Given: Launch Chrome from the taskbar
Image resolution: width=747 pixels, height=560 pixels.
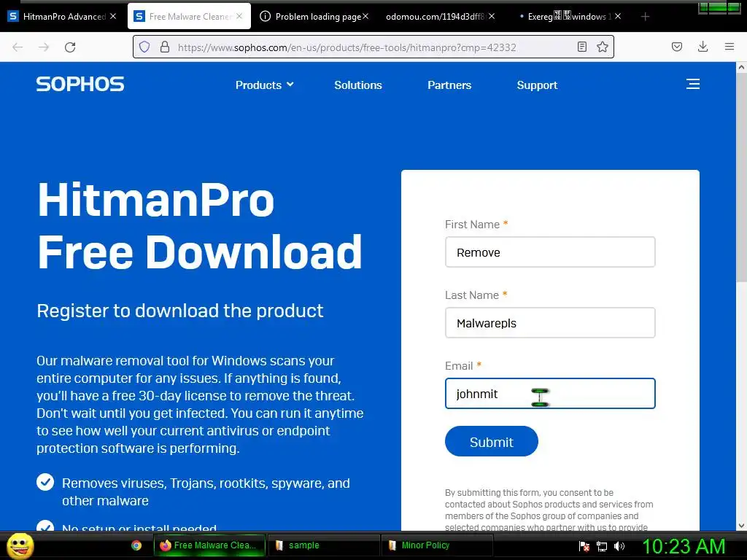Looking at the screenshot, I should click(136, 545).
